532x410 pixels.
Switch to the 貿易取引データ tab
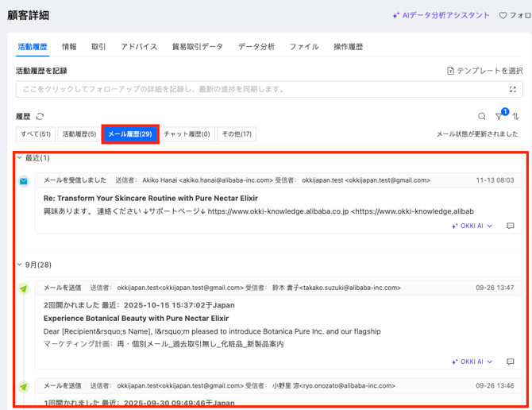pyautogui.click(x=198, y=47)
